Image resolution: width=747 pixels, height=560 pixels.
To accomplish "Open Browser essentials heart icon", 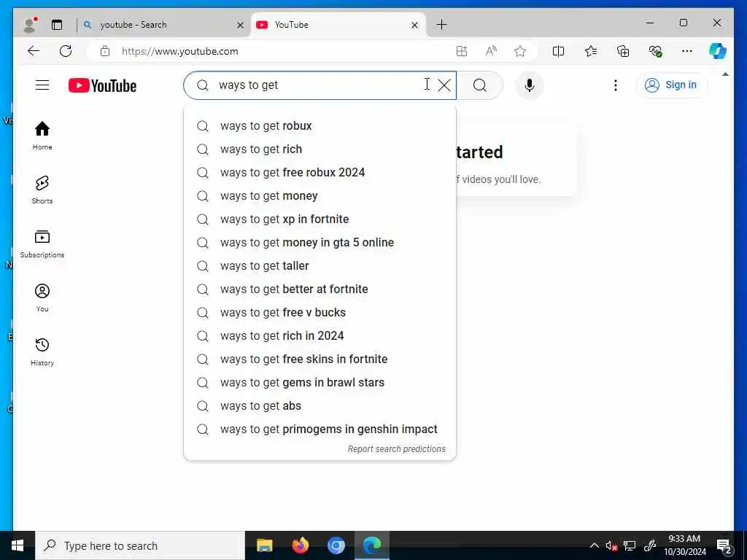I will coord(655,51).
